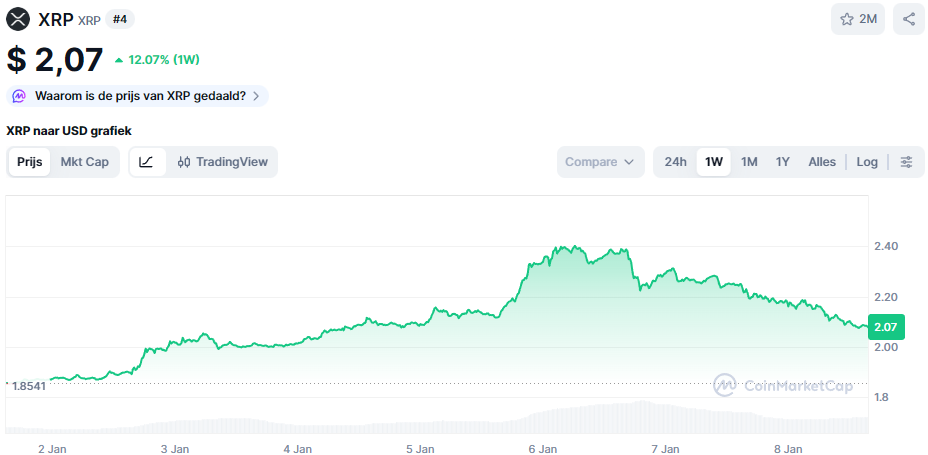Image resolution: width=928 pixels, height=455 pixels.
Task: Click the 12.07% (1W) change text
Action: click(x=164, y=60)
